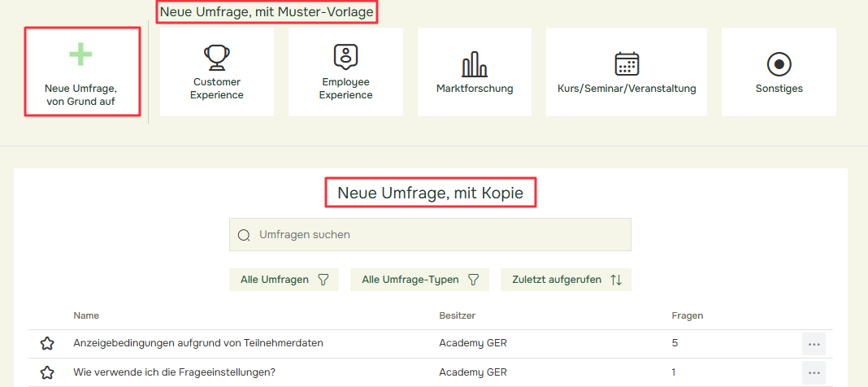
Task: Click the radio circle icon for Sonstiges
Action: (x=779, y=64)
